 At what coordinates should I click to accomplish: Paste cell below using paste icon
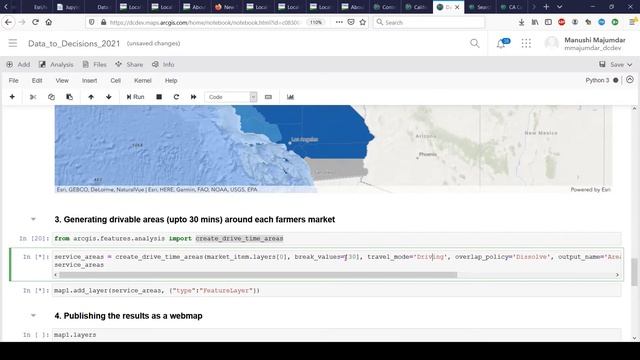coord(69,97)
